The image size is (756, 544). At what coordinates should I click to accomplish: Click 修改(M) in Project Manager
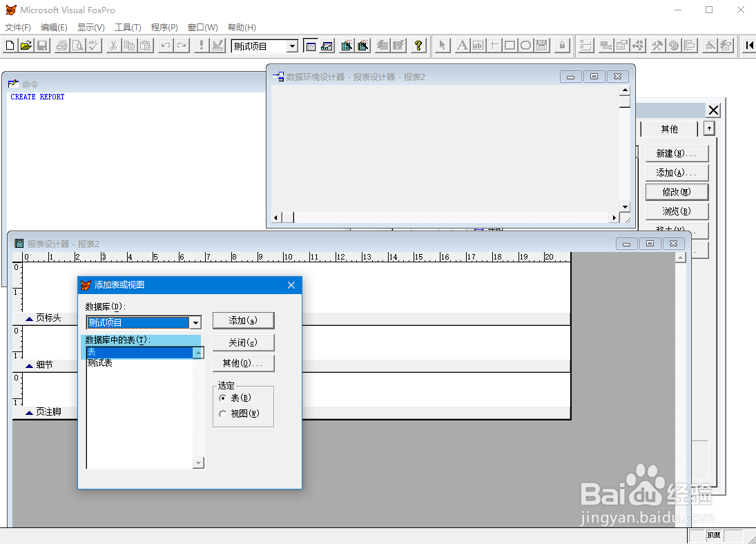[x=677, y=192]
